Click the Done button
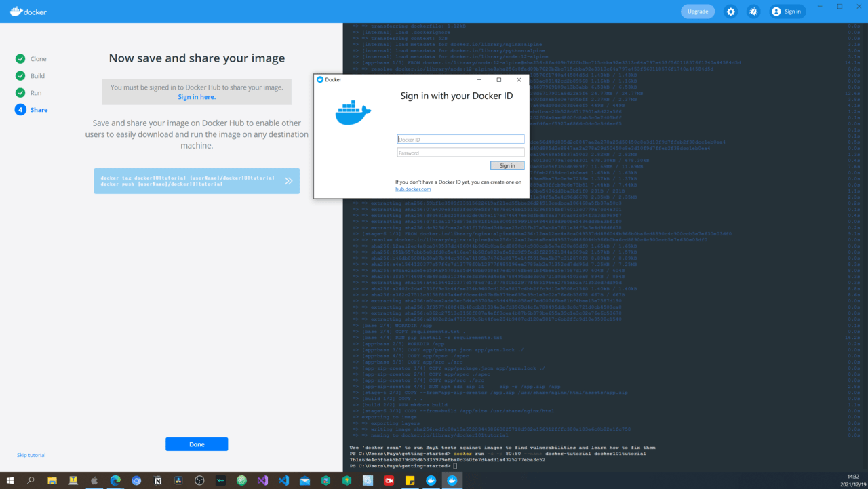 (x=197, y=444)
